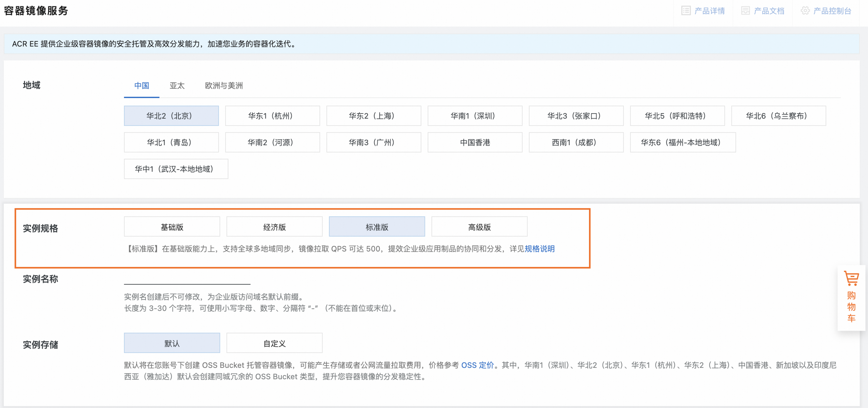Select region 华北6（乌兰察布）
The height and width of the screenshot is (408, 868).
click(x=778, y=116)
